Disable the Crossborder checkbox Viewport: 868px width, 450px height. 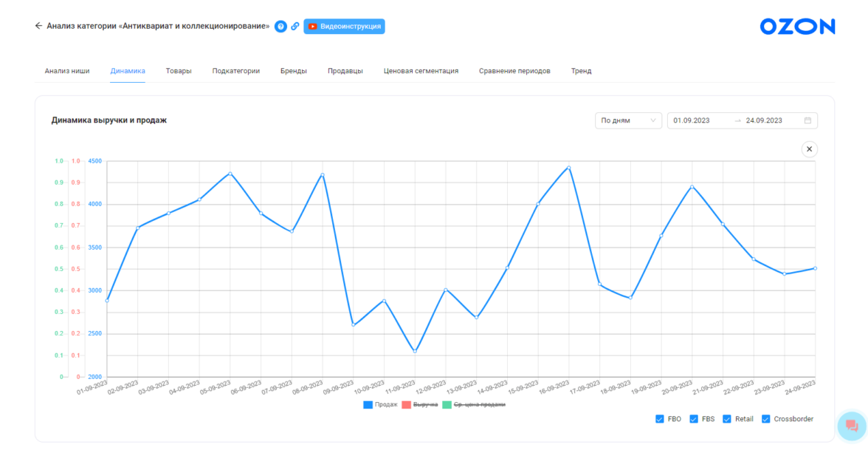click(x=765, y=419)
